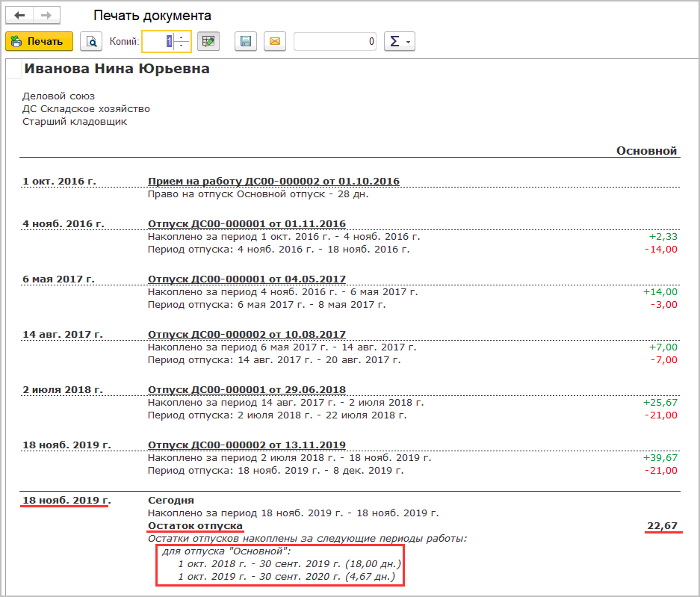Click the green value +7,00
This screenshot has height=597, width=700.
click(663, 347)
